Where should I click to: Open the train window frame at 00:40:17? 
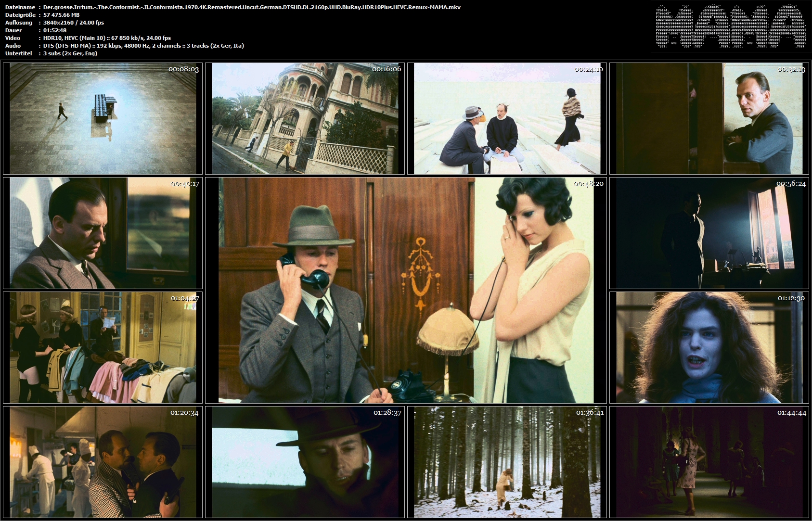(103, 233)
